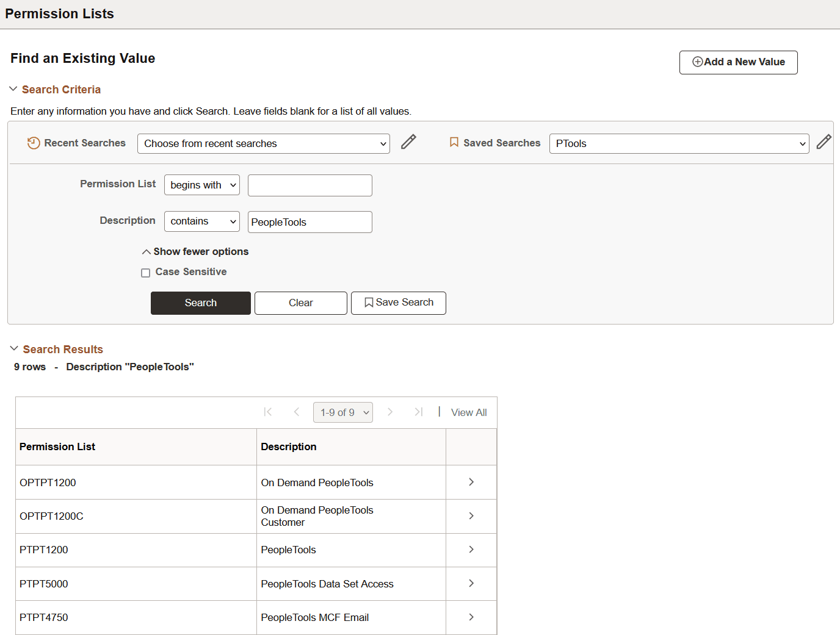Viewport: 840px width, 635px height.
Task: Open the 1-9 of 9 page selector
Action: pos(342,412)
